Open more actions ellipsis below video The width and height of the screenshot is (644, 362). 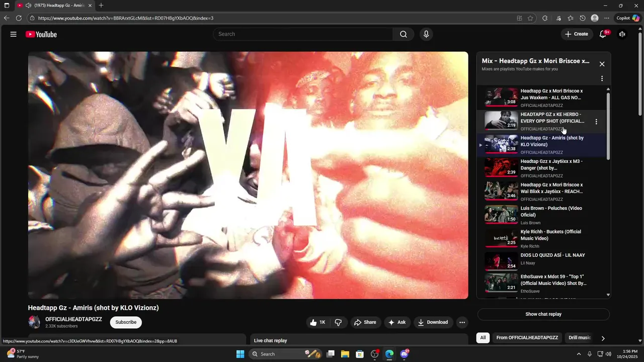tap(462, 322)
